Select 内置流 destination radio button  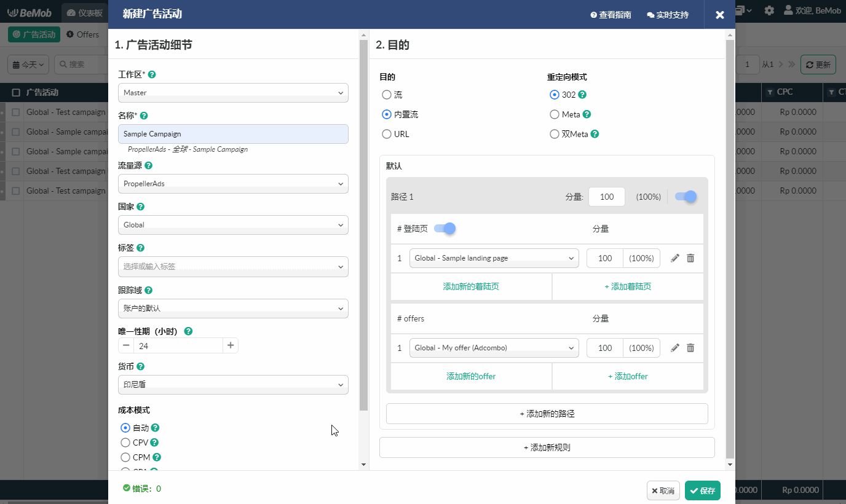[387, 114]
